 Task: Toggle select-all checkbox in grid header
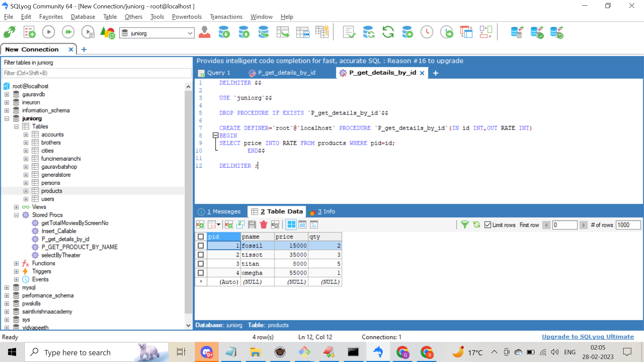[201, 237]
